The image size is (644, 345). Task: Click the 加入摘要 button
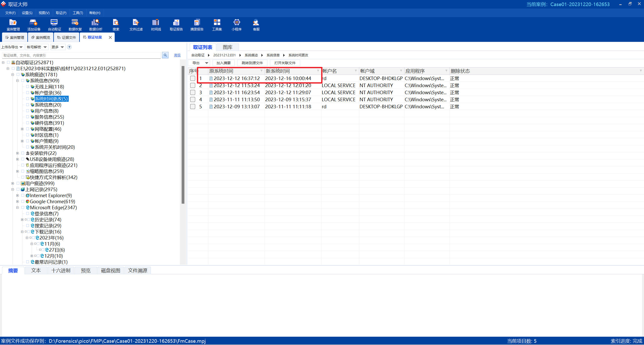coord(223,63)
